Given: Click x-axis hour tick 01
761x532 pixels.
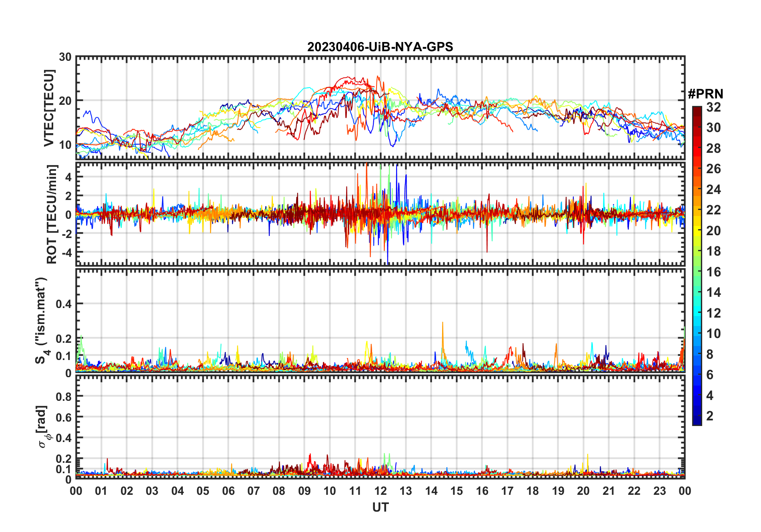Looking at the screenshot, I should (101, 491).
